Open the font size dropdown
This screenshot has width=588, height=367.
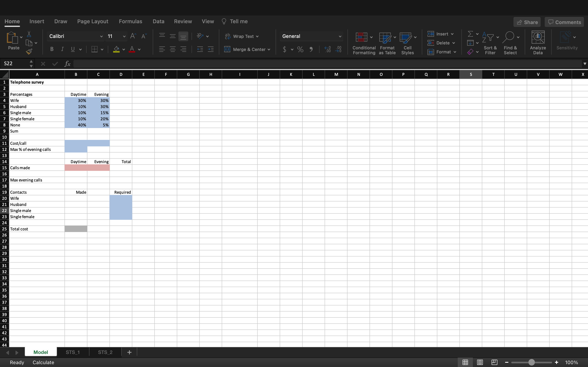pos(124,36)
